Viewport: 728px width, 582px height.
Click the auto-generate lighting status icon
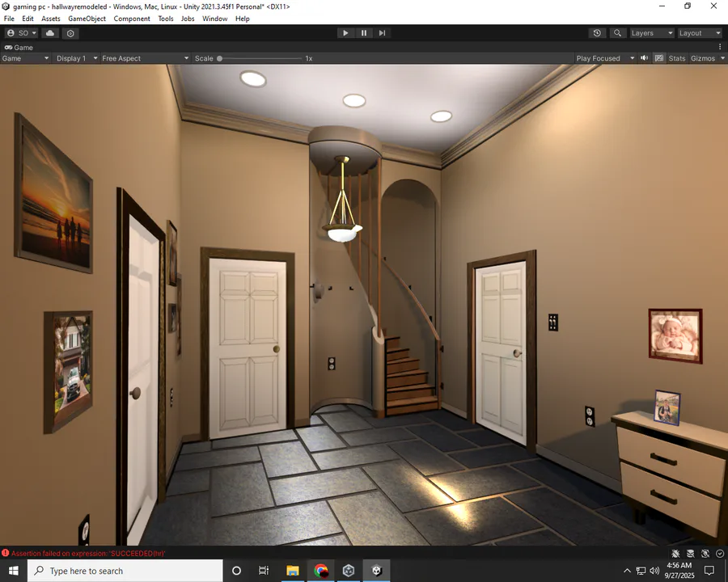pos(705,553)
